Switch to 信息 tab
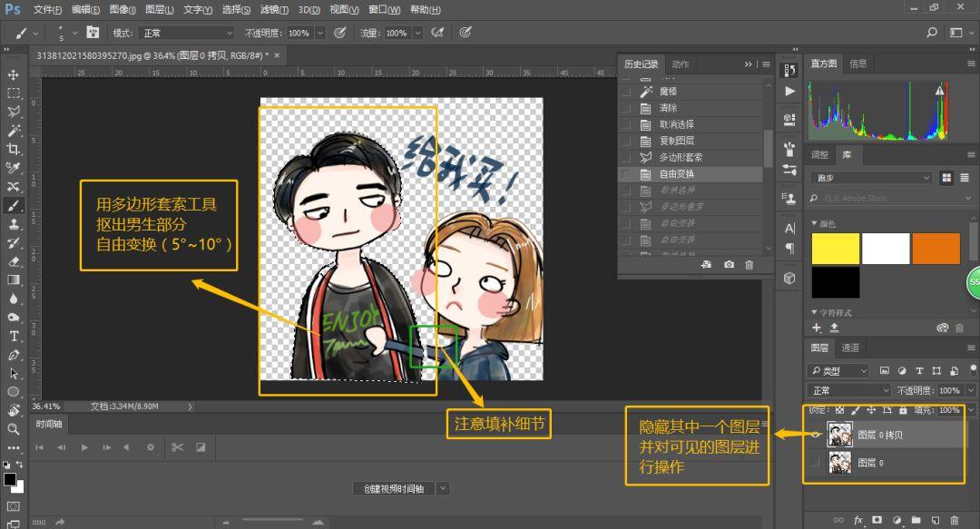Screen dimensions: 980x529 858,64
